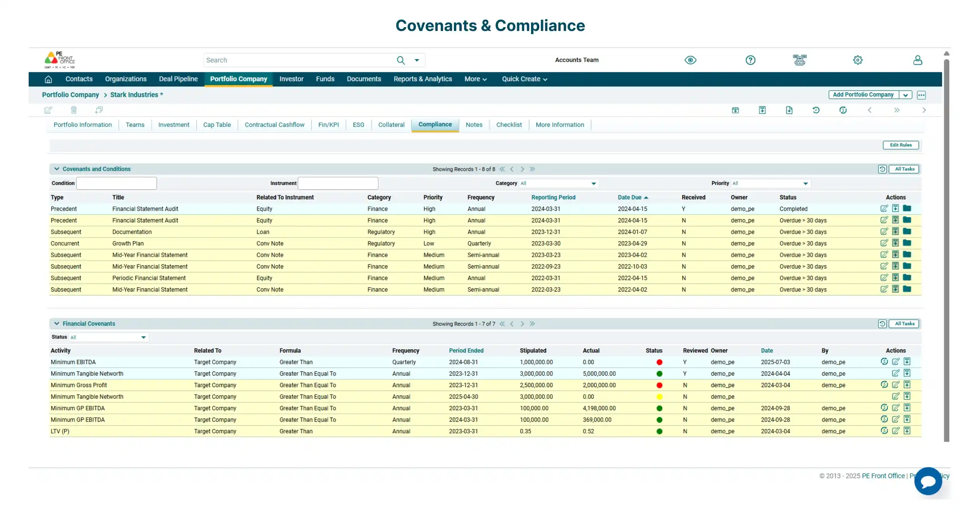980x515 pixels.
Task: Edit the Periodic Financial Statement row
Action: click(884, 278)
